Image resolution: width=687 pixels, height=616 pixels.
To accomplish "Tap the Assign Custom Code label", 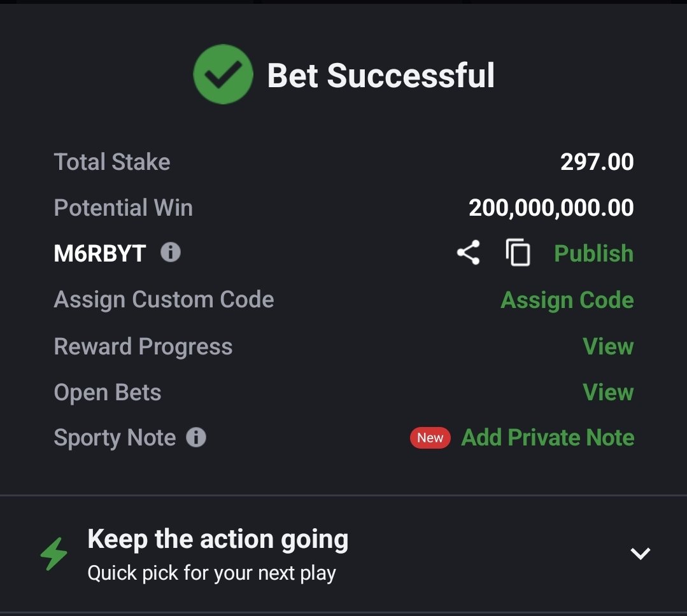I will [164, 300].
